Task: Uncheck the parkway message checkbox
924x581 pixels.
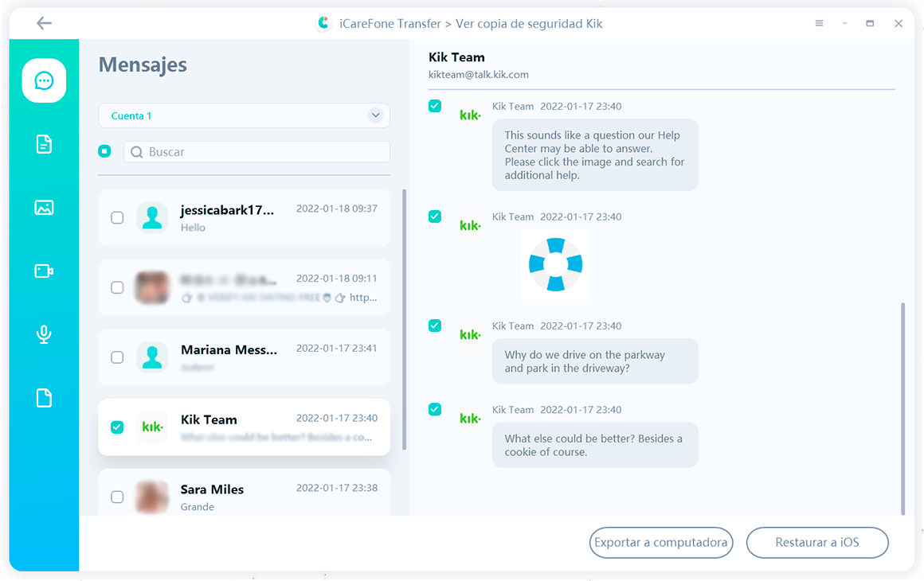Action: tap(435, 326)
